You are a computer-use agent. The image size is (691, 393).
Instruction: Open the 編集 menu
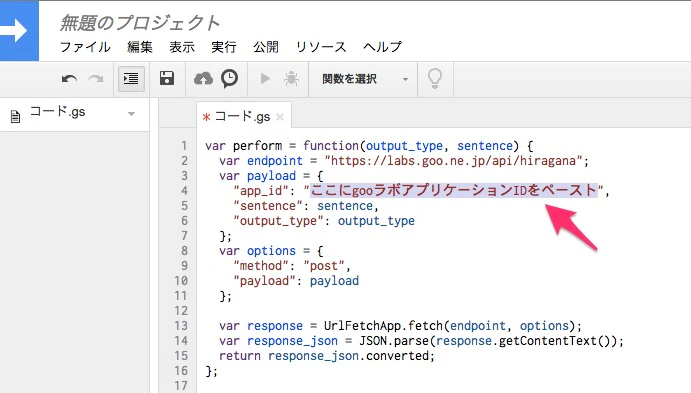click(x=140, y=47)
